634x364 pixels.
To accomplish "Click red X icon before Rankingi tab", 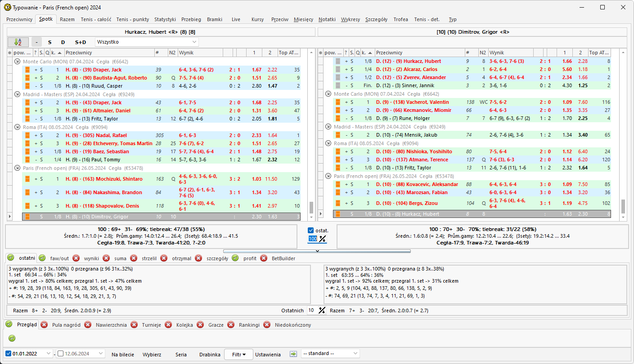I will point(230,325).
